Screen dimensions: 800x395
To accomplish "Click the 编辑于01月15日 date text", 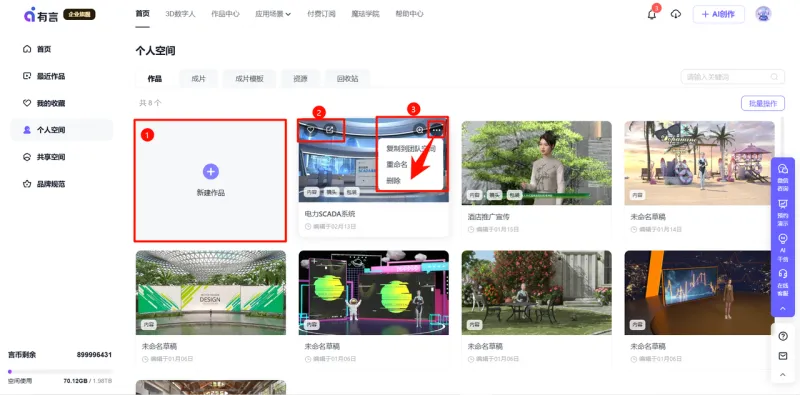I will click(497, 229).
